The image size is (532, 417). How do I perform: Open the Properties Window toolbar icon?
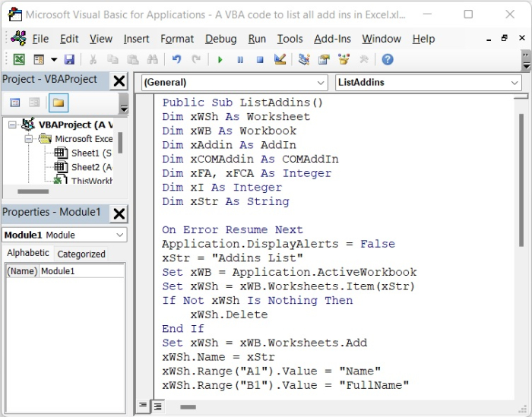pos(324,60)
